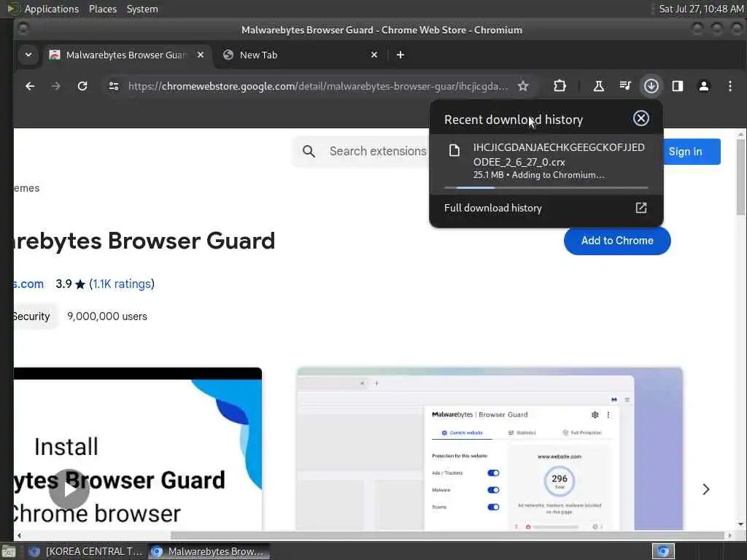Click the clock in the top panel
The image size is (747, 560).
pyautogui.click(x=700, y=9)
